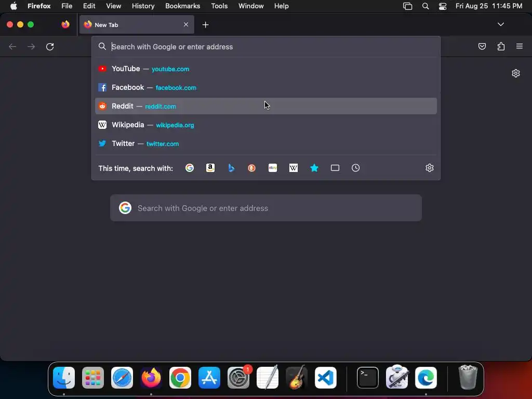
Task: Open the Apple menu
Action: point(13,6)
